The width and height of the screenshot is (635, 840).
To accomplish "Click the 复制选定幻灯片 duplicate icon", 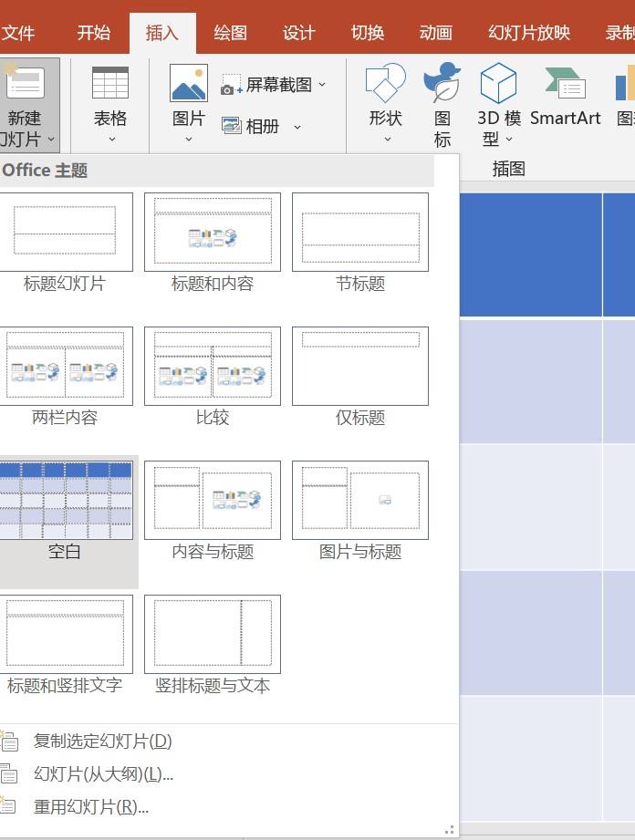I will pos(9,741).
